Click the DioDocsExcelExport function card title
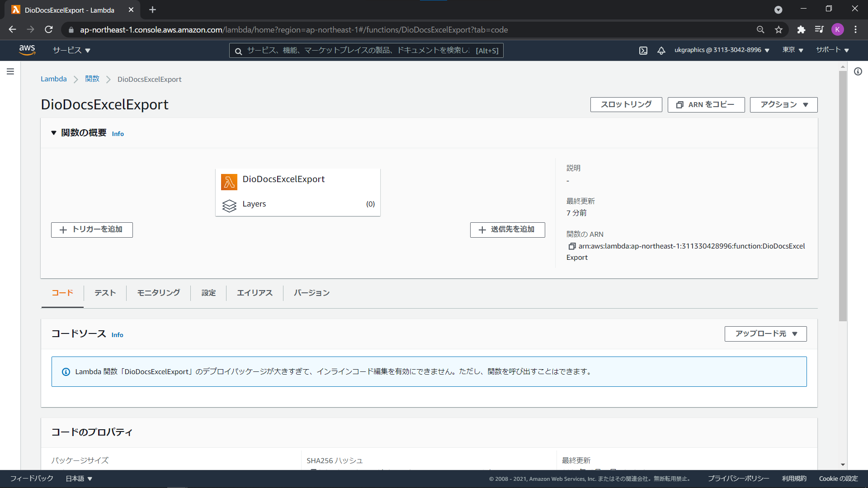 (283, 179)
